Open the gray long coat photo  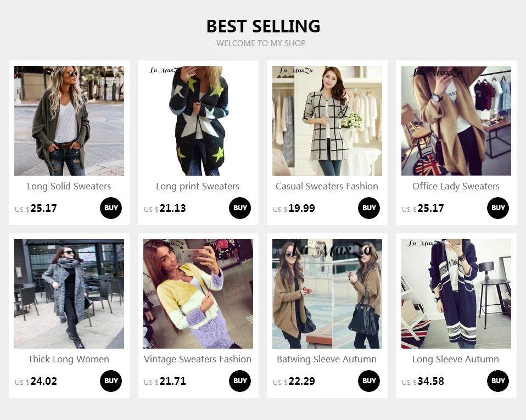tap(69, 294)
